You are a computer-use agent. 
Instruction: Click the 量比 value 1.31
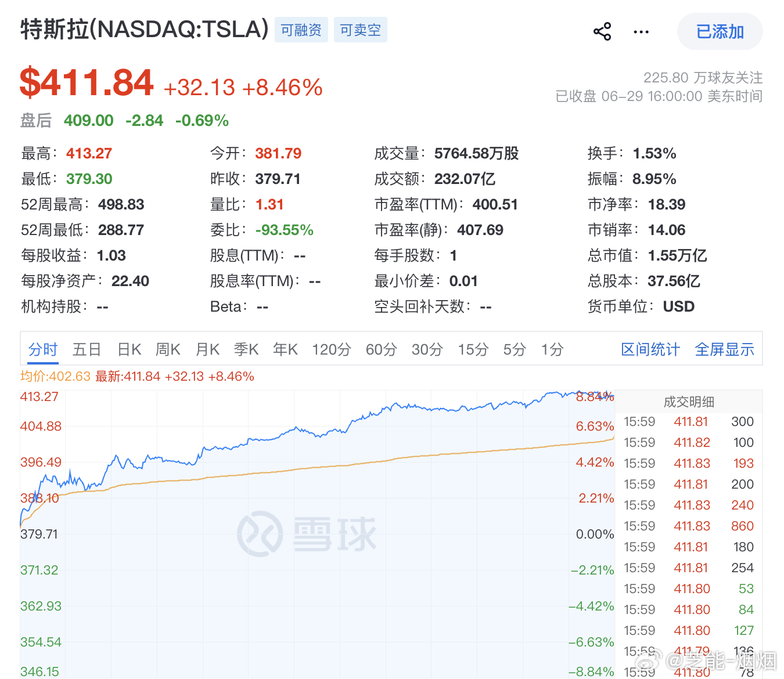[269, 205]
